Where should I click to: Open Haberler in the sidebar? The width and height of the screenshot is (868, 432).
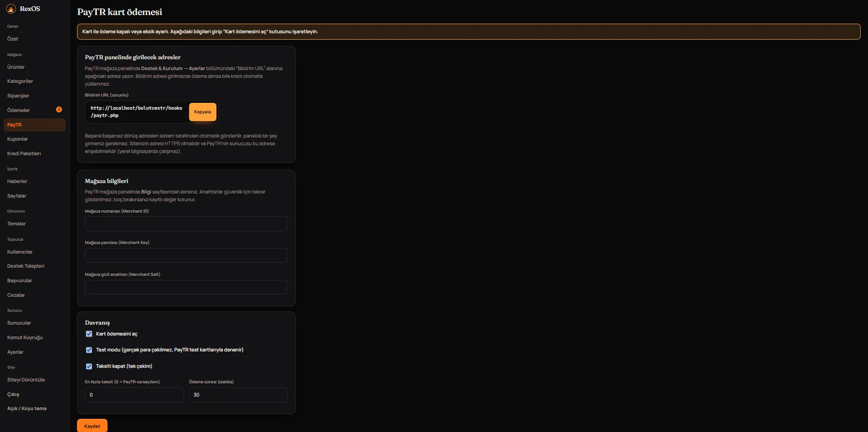tap(35, 181)
